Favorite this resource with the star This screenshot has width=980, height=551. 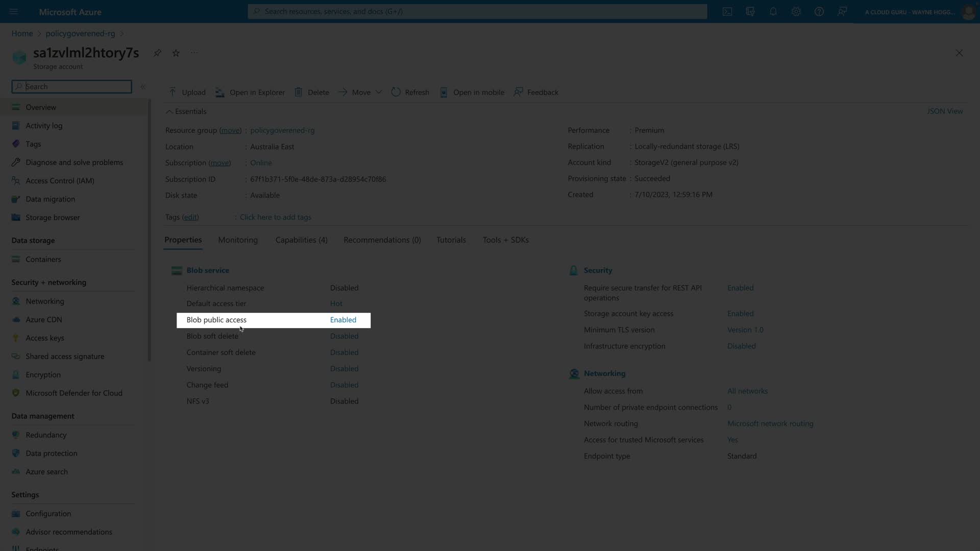tap(176, 53)
